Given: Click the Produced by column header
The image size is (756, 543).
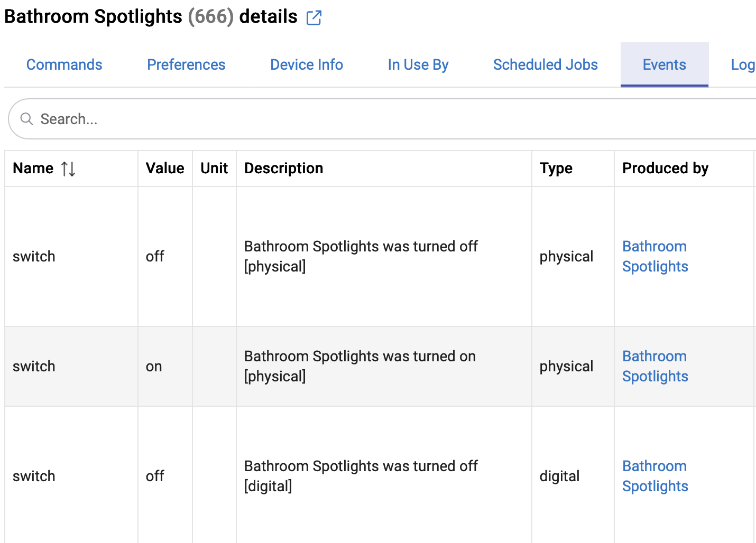Looking at the screenshot, I should pyautogui.click(x=665, y=168).
